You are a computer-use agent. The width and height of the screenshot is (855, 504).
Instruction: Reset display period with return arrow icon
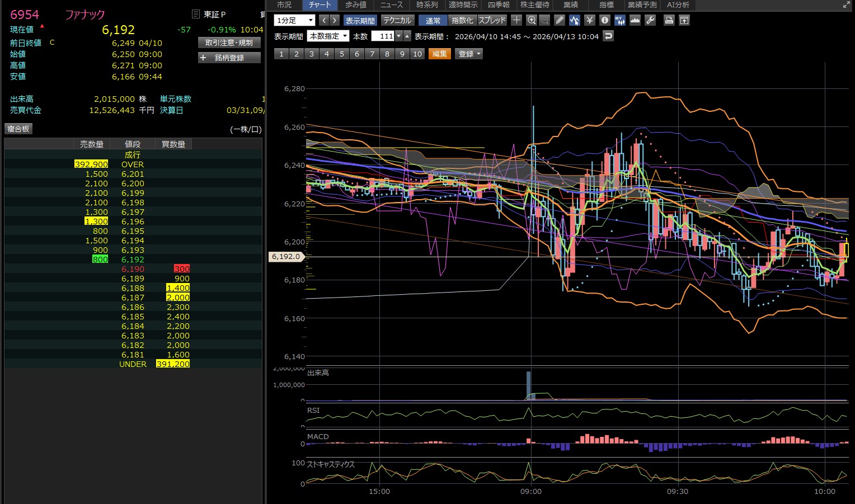pyautogui.click(x=608, y=36)
